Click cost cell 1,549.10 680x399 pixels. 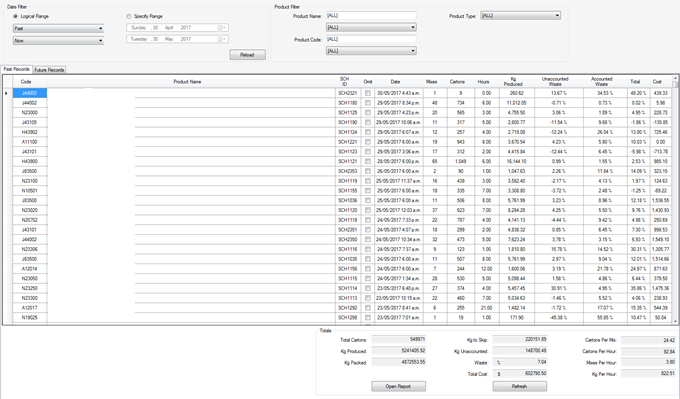(x=660, y=239)
